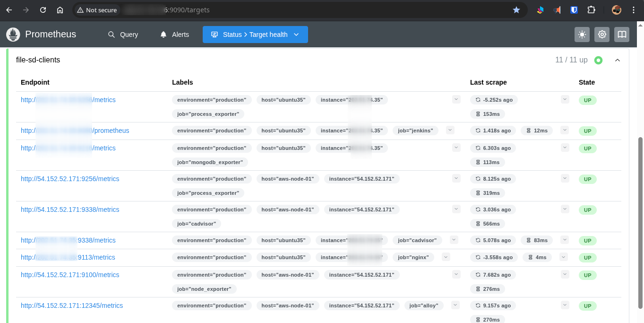The height and width of the screenshot is (323, 644).
Task: Open the Status > Target health dropdown
Action: pyautogui.click(x=255, y=34)
